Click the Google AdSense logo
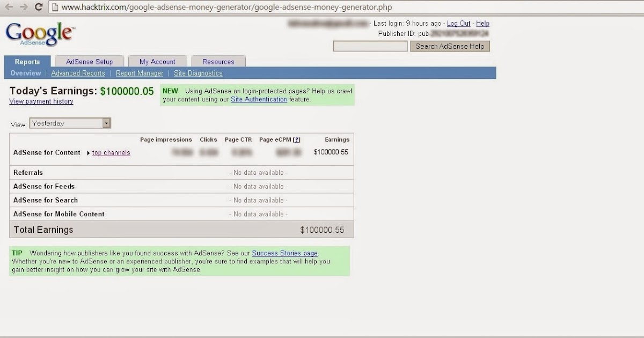Image resolution: width=644 pixels, height=338 pixels. click(40, 34)
